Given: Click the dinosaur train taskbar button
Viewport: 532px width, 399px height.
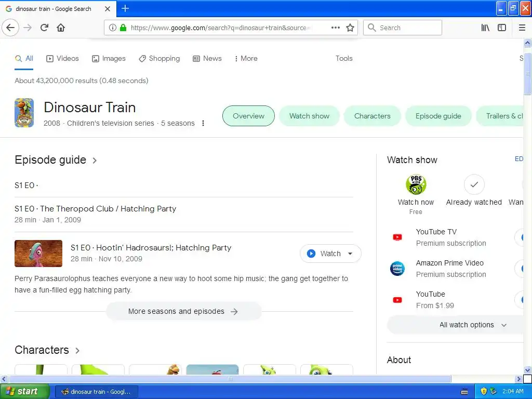Looking at the screenshot, I should [96, 392].
